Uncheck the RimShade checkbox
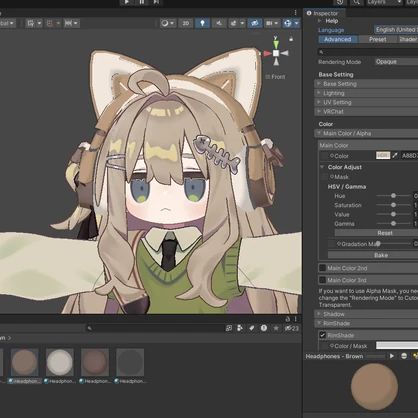The image size is (418, 418). point(322,335)
